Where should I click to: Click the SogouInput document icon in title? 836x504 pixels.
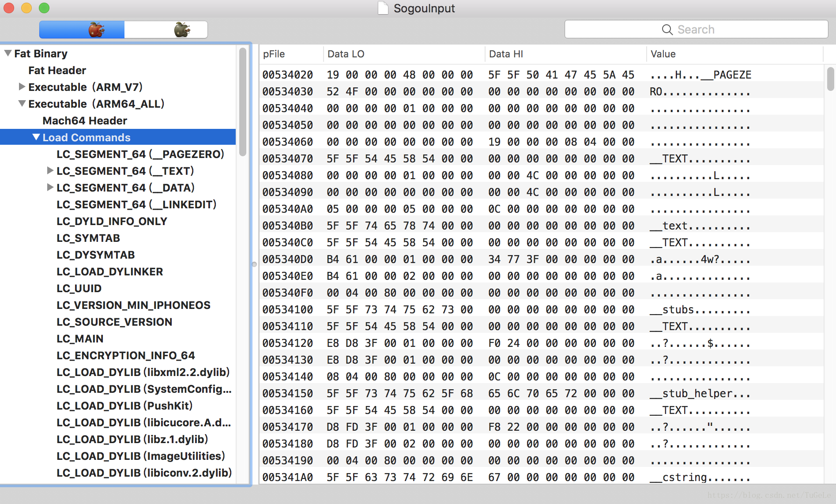click(383, 8)
